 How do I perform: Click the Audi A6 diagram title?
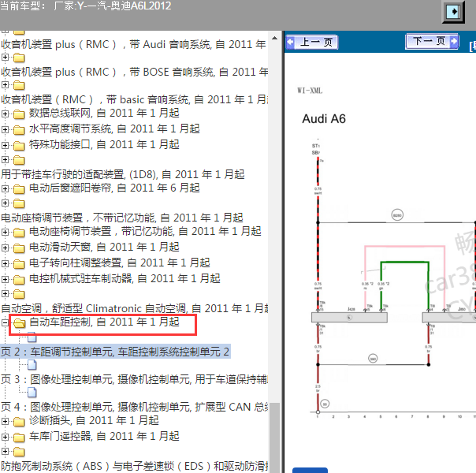point(324,119)
